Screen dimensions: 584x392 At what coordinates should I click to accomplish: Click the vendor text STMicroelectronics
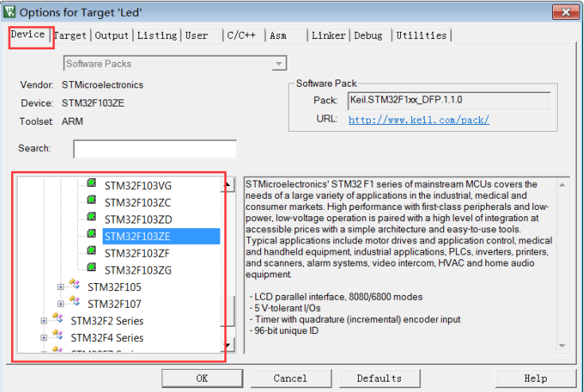[103, 85]
